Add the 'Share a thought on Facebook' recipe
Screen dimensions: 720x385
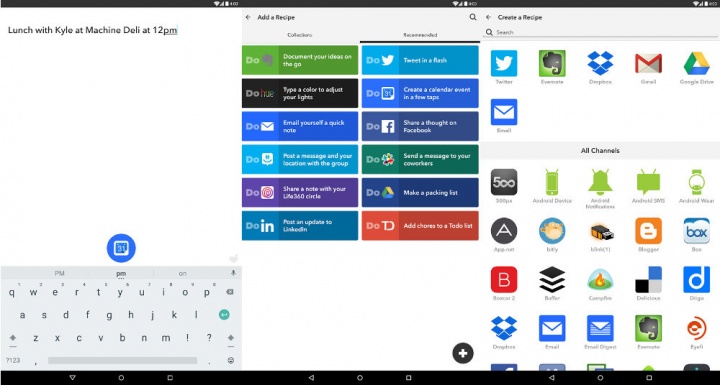[420, 126]
